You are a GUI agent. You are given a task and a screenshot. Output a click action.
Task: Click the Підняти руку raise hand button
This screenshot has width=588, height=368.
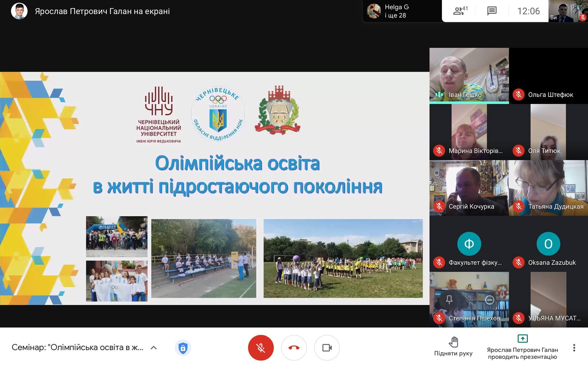(x=453, y=346)
